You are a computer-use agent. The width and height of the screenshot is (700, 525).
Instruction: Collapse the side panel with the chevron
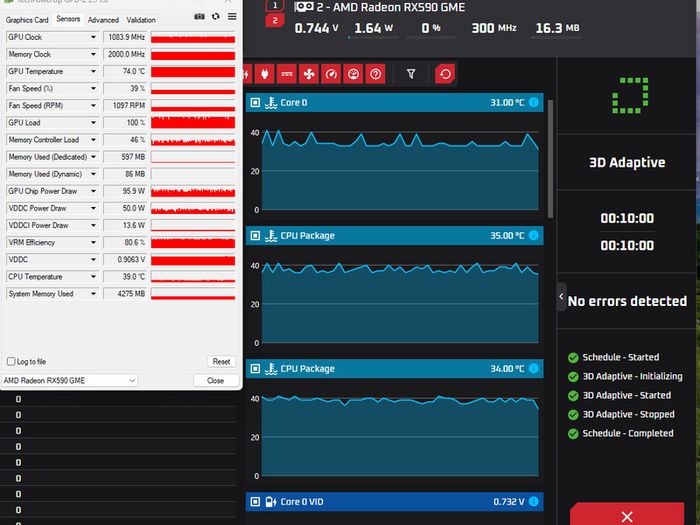point(561,296)
